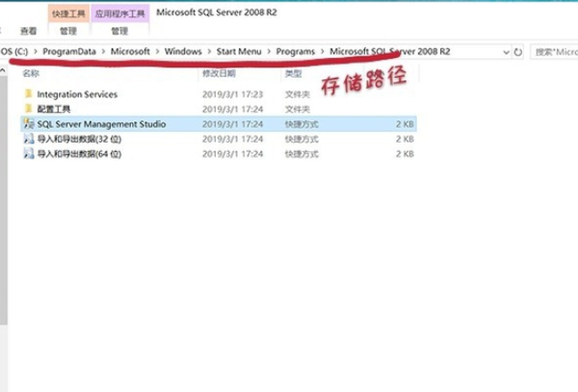
Task: Select the 快捷工具 contextual tab header
Action: click(68, 14)
